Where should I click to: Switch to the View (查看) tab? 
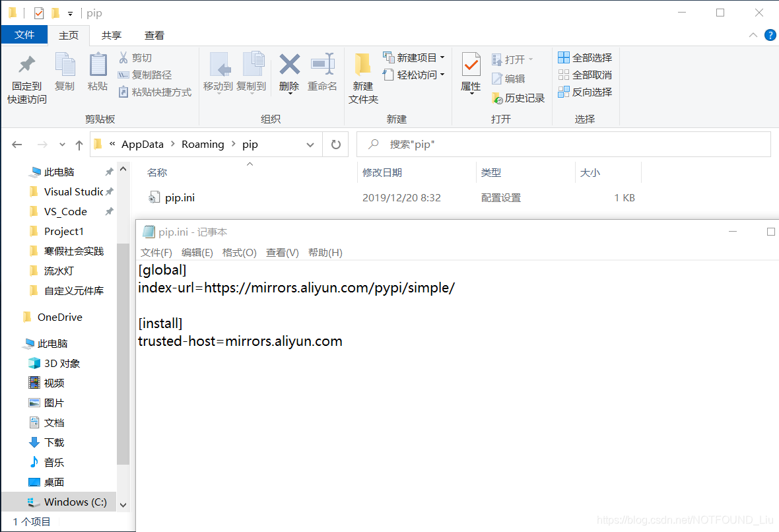[x=154, y=35]
